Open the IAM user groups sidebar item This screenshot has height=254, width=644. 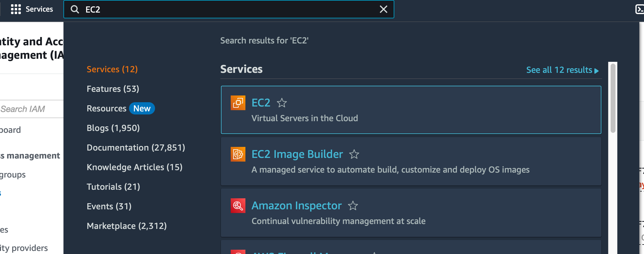[13, 175]
